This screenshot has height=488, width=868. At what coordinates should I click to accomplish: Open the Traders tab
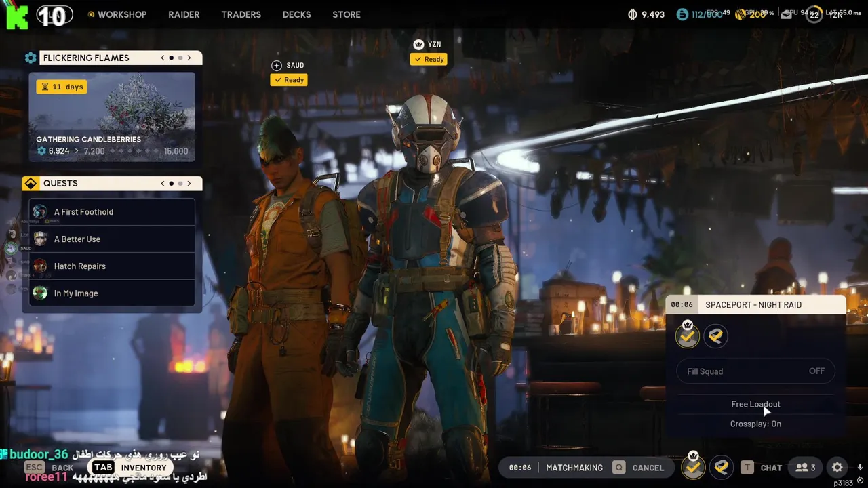(x=241, y=14)
